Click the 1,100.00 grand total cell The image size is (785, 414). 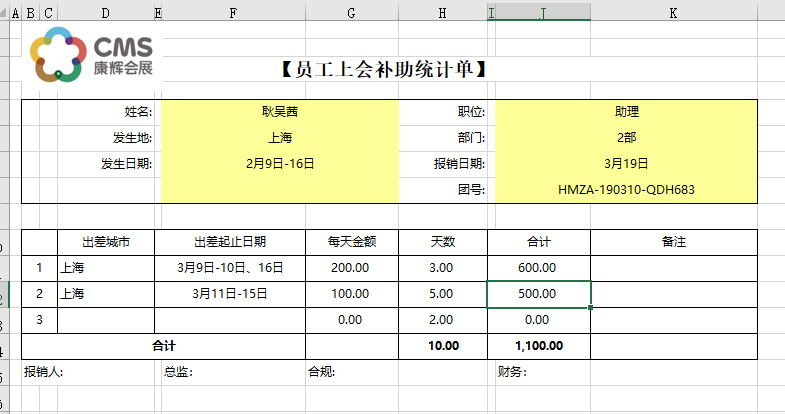tap(538, 346)
